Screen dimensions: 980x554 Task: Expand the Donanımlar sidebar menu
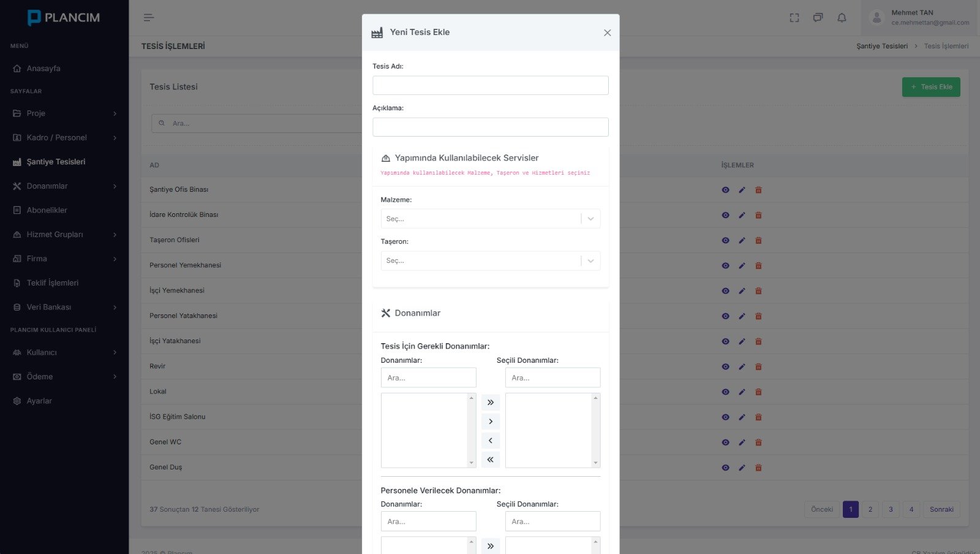64,186
